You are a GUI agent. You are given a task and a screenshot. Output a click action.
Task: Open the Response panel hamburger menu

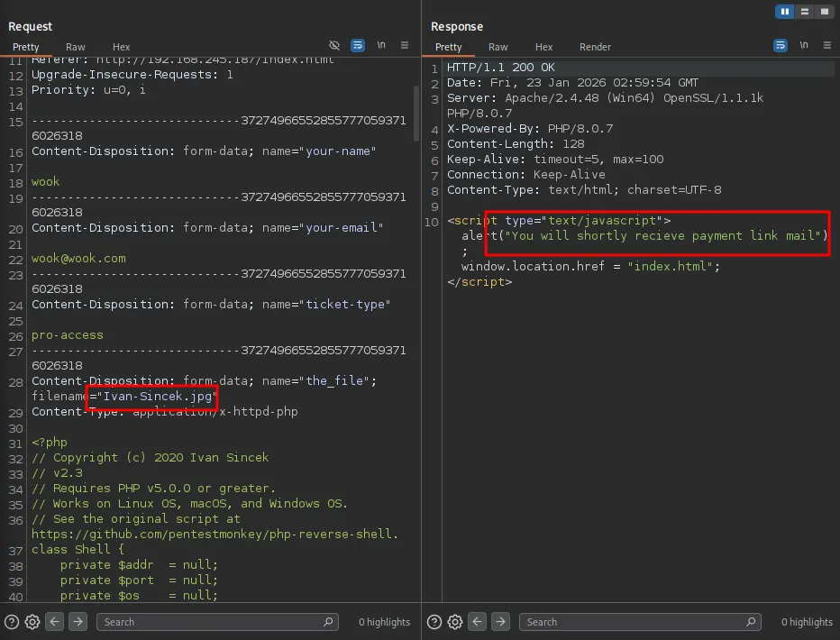click(x=827, y=45)
